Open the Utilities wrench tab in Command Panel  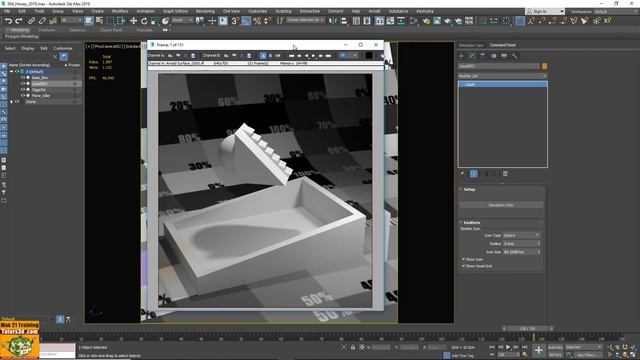[515, 56]
